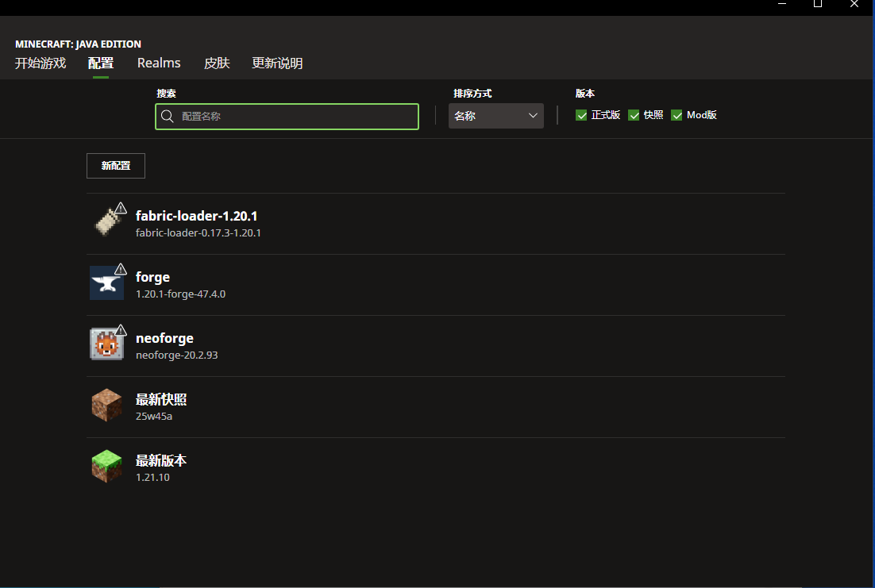Switch to the 皮肤 tab
The width and height of the screenshot is (875, 588).
(216, 63)
